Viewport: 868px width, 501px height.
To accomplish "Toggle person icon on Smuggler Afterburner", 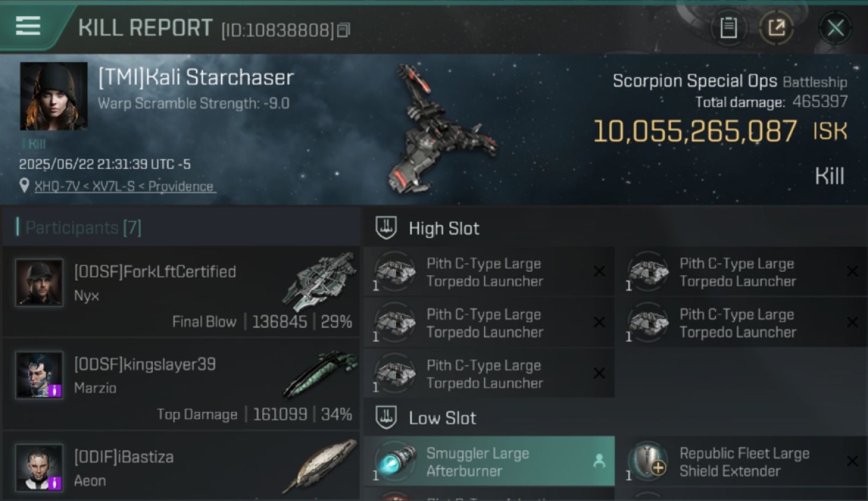I will coord(599,461).
